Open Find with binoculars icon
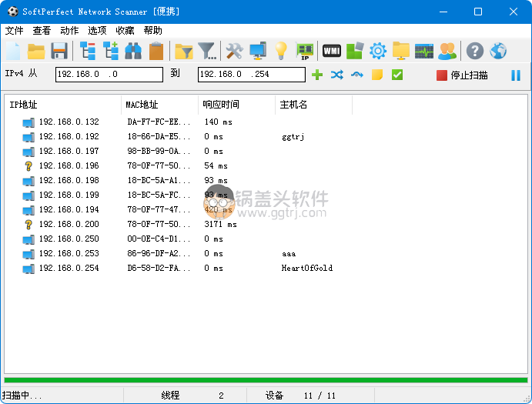 133,52
